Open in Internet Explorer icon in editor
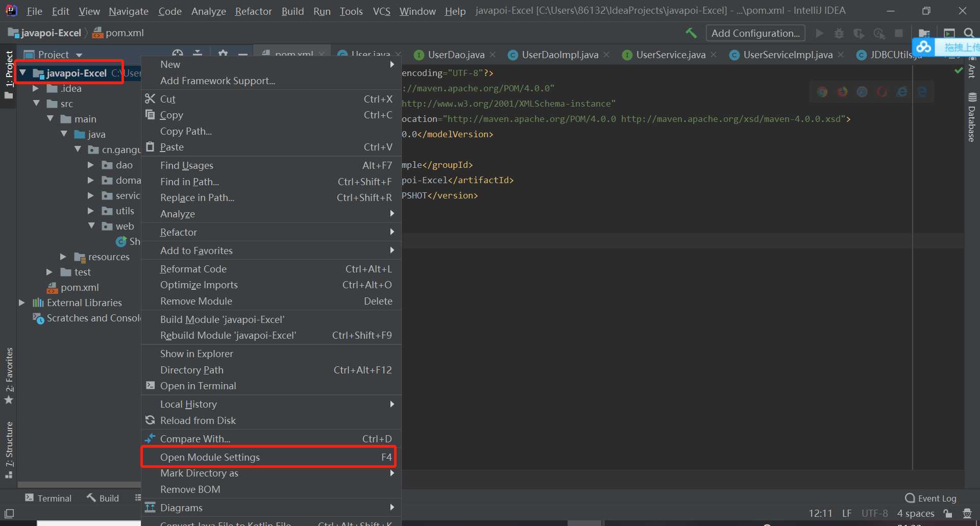Image resolution: width=980 pixels, height=526 pixels. (x=902, y=92)
